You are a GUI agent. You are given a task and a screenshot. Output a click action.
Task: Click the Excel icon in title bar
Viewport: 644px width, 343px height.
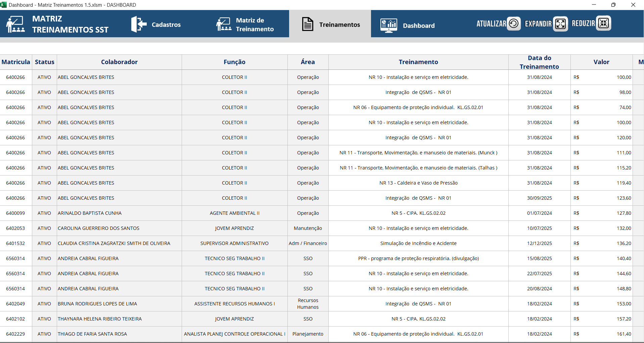coord(3,5)
